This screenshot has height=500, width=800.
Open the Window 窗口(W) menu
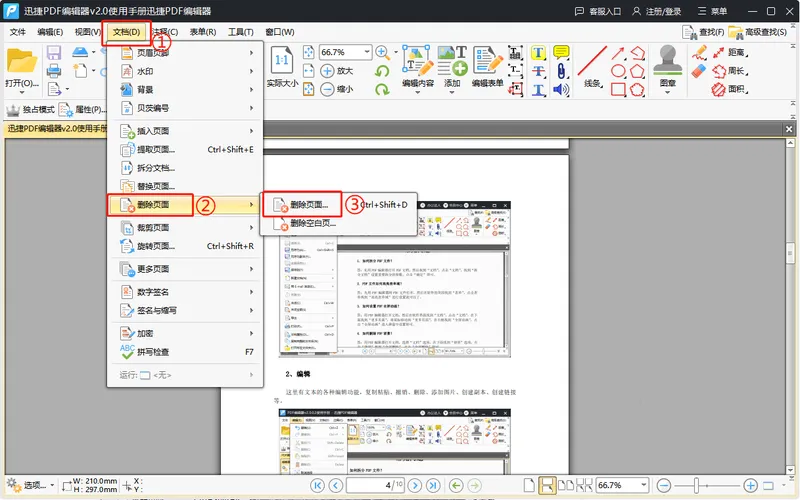pyautogui.click(x=280, y=32)
